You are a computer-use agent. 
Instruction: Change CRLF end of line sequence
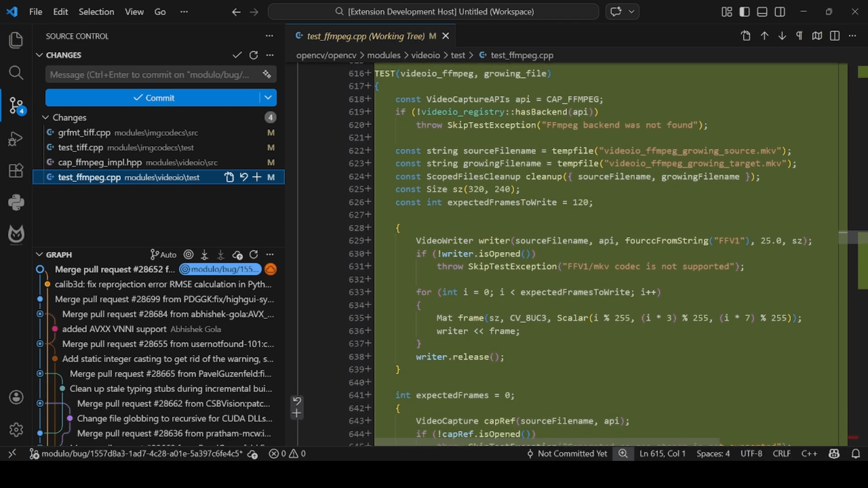pos(782,454)
